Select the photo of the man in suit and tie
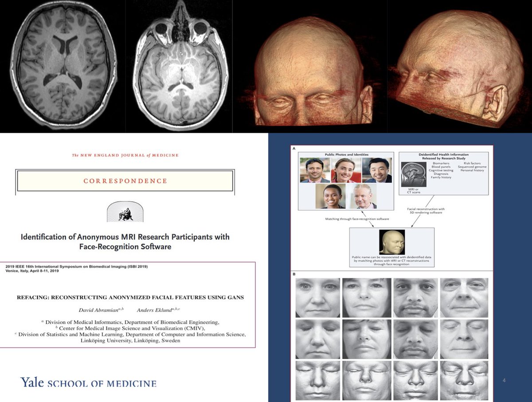 378,170
